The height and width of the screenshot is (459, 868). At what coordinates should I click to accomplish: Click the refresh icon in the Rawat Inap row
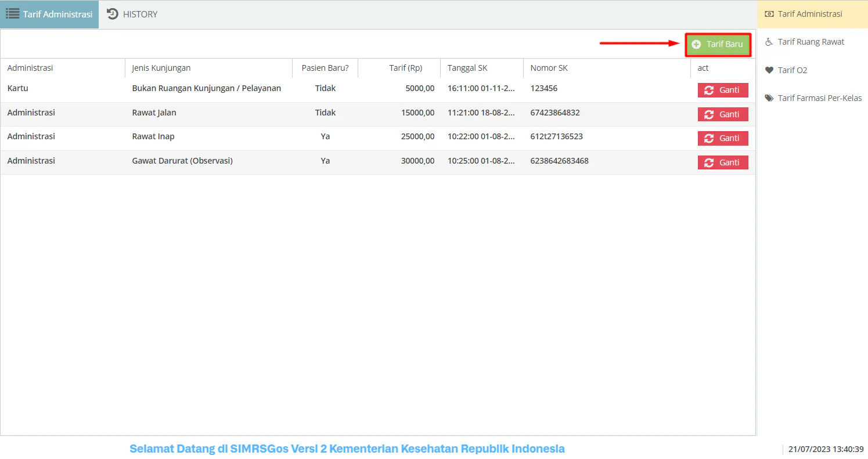pos(709,138)
